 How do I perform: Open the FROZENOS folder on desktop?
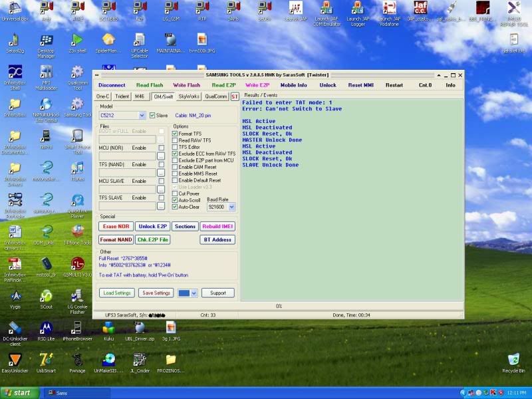point(171,362)
